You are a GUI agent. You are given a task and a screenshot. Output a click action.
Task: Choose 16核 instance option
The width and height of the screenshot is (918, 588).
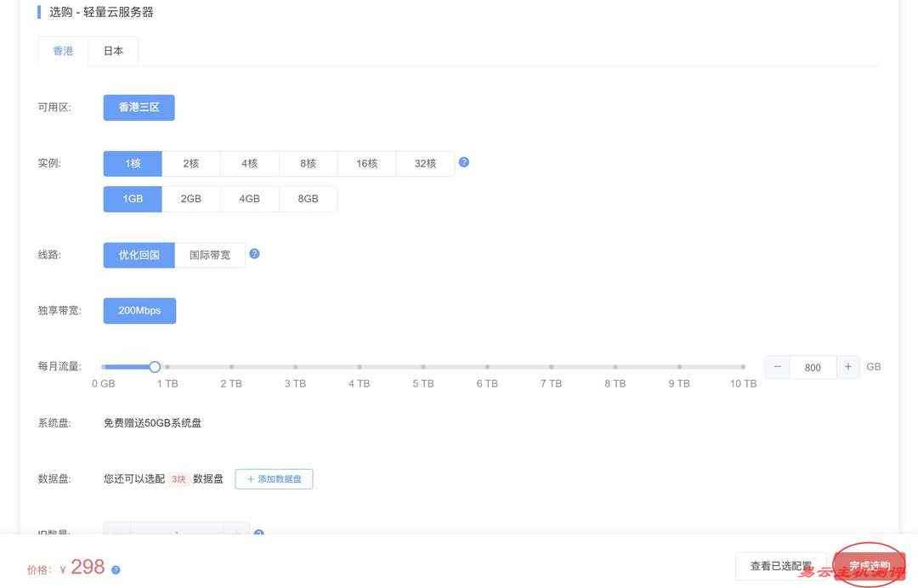[366, 163]
